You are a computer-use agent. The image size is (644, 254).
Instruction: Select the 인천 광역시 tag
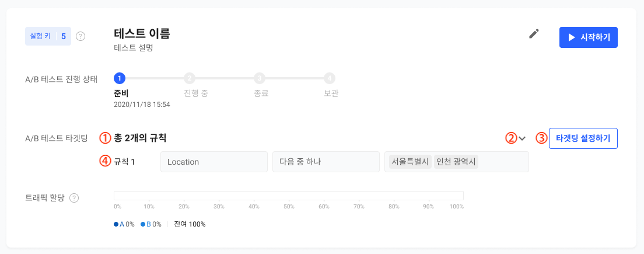pos(456,162)
